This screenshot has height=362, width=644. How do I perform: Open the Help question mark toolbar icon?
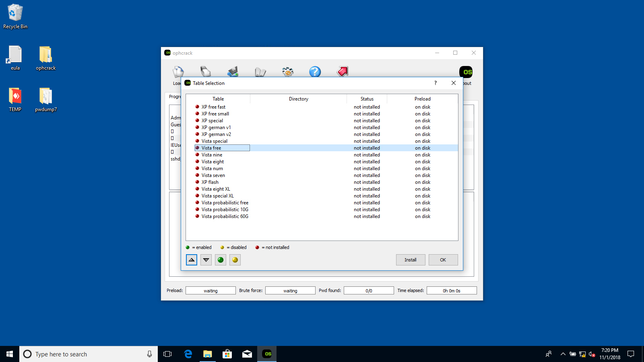(x=315, y=72)
